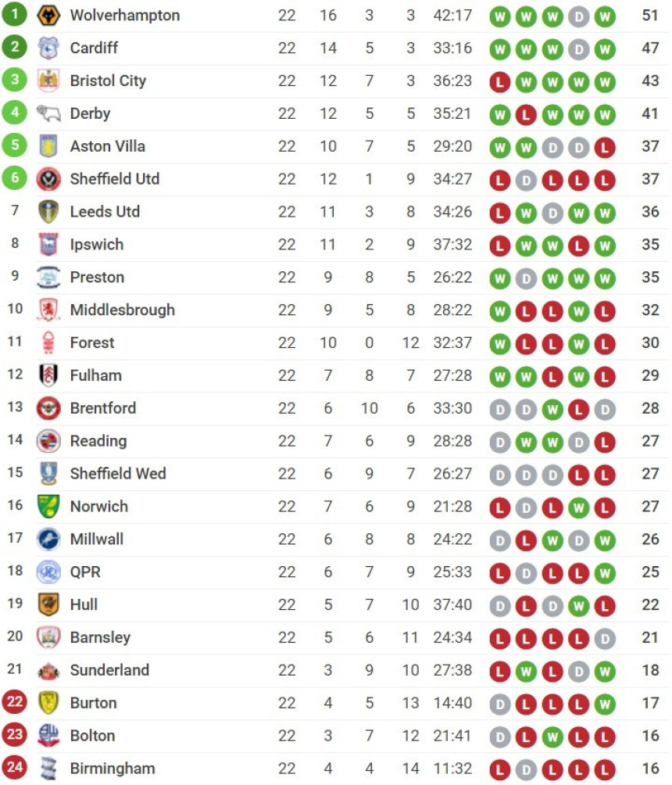Click the Millwall club crest icon
This screenshot has height=785, width=672.
48,539
